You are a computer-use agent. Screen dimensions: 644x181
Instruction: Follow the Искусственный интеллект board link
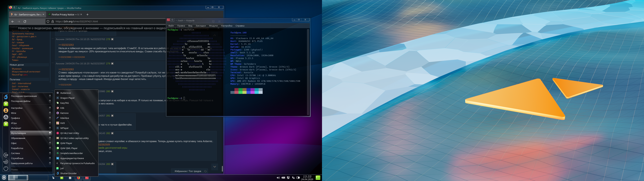click(x=26, y=72)
